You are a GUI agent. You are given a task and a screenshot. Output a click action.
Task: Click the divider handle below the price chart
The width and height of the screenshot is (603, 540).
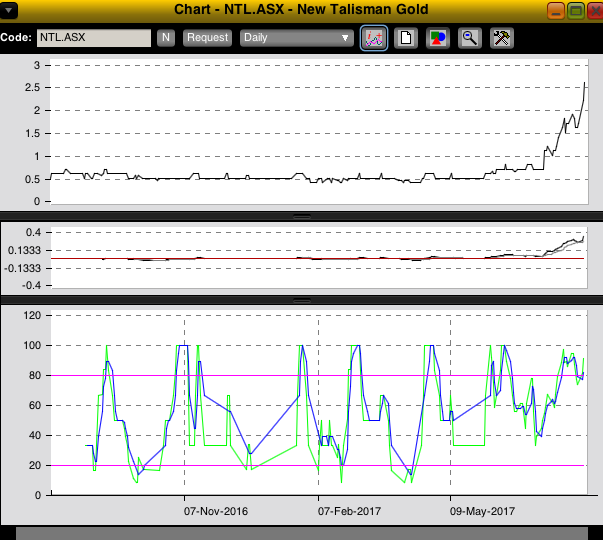[x=302, y=217]
